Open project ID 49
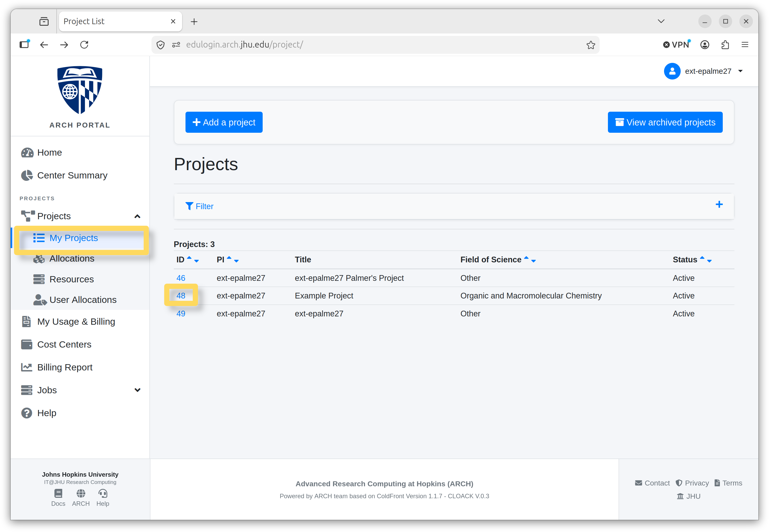Screen dimensions: 769x532 [x=181, y=314]
